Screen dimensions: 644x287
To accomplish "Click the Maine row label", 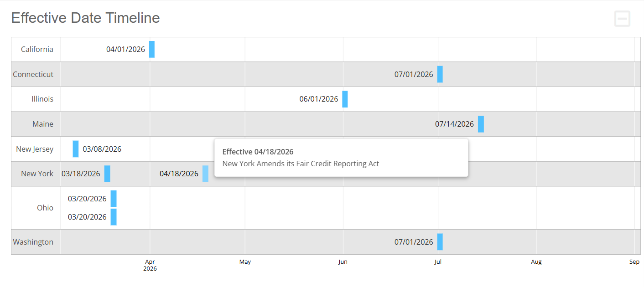I will point(43,124).
